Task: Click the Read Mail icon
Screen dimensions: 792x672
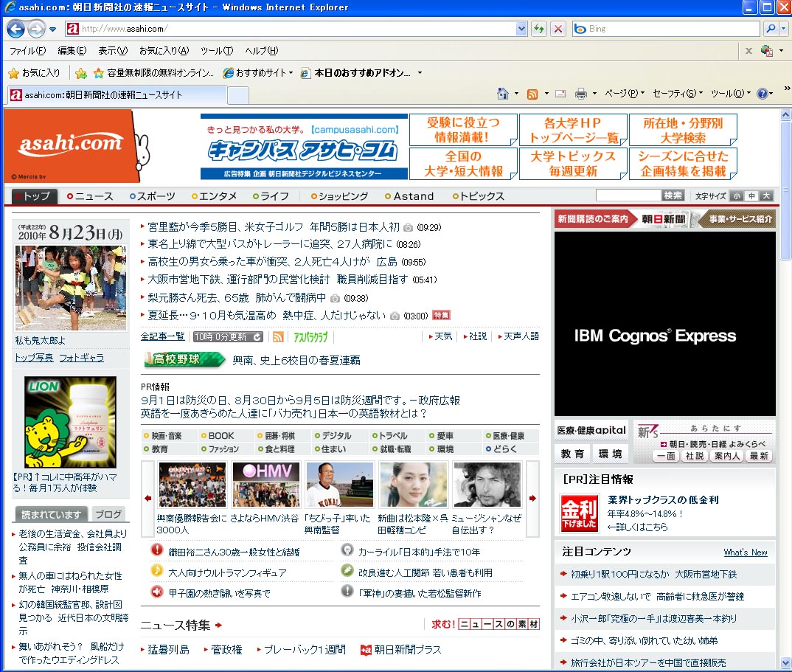Action: coord(560,94)
